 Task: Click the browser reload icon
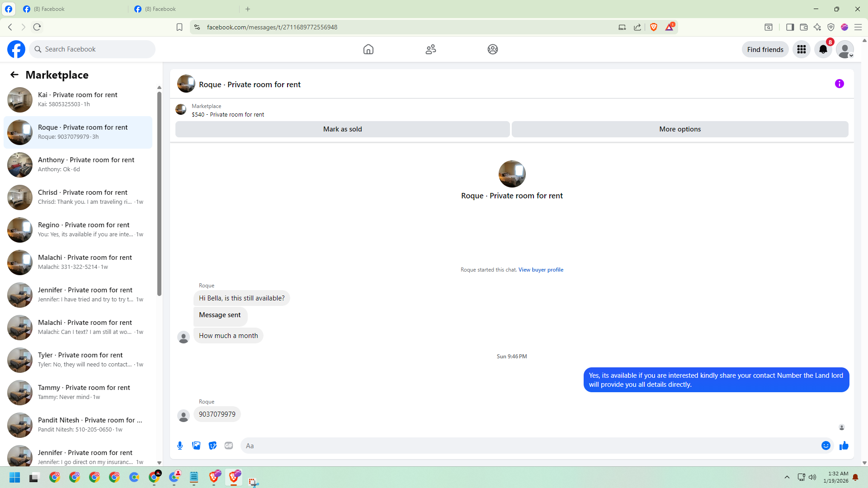[x=37, y=27]
